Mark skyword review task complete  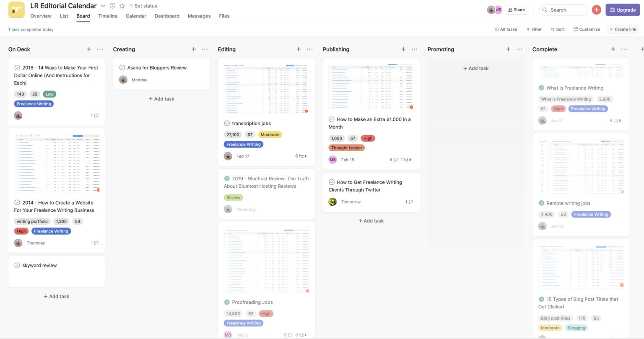(17, 265)
